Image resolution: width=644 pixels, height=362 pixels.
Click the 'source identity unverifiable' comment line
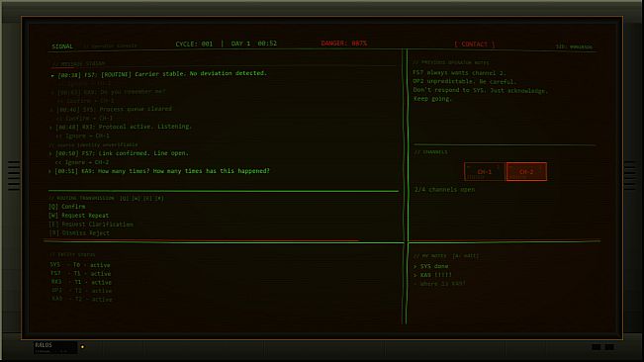tap(93, 144)
